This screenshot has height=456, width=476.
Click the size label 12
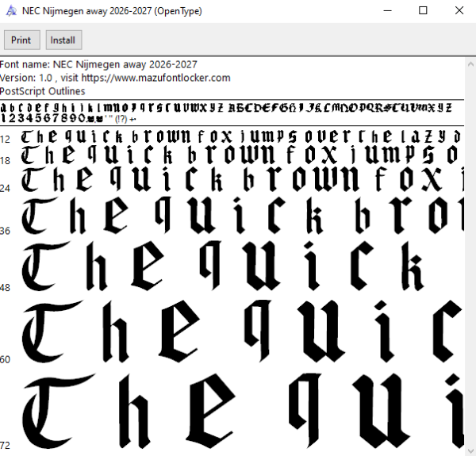(x=6, y=140)
